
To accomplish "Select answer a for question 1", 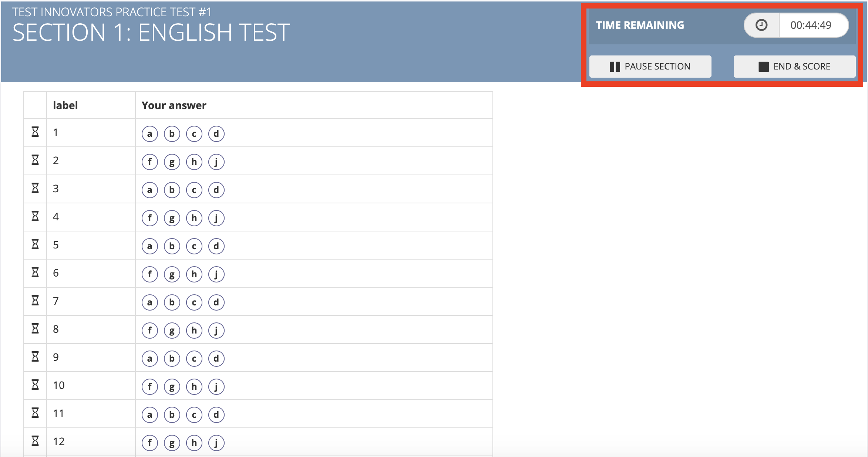I will 150,134.
